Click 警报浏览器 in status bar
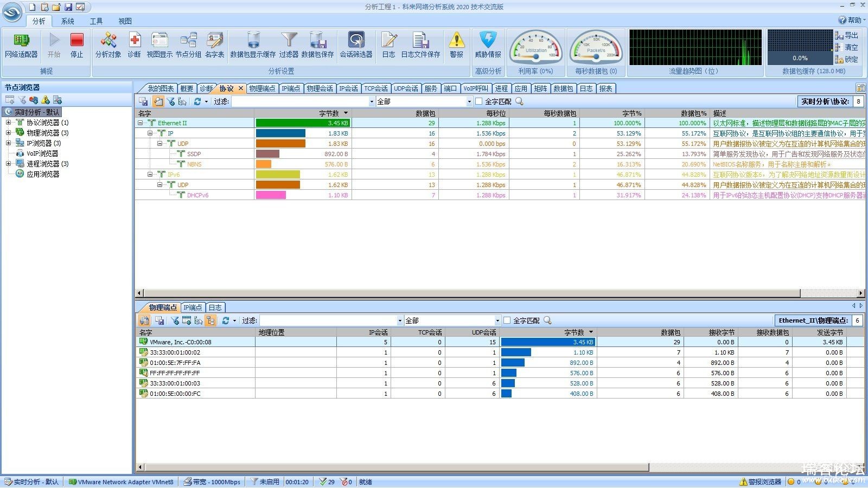 [x=760, y=481]
